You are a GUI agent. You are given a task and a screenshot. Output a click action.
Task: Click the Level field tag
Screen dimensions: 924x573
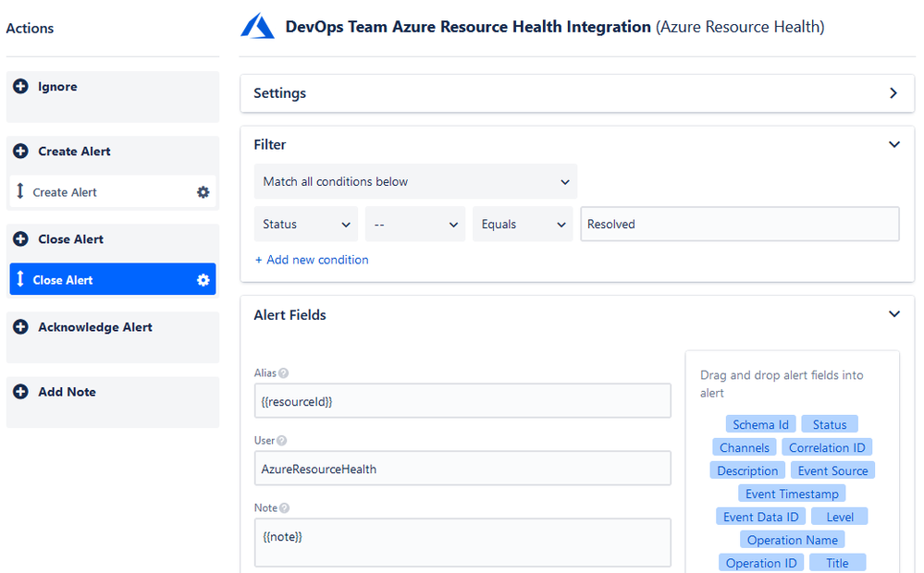840,517
